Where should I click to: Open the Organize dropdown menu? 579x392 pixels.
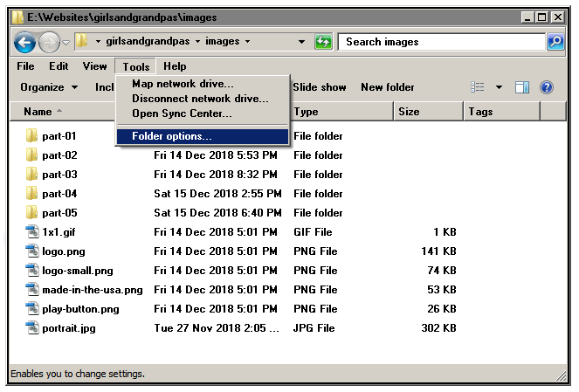(50, 87)
